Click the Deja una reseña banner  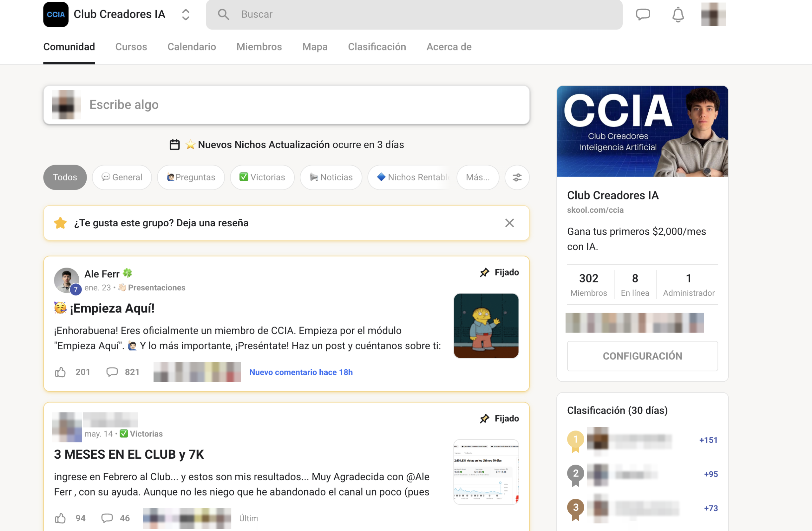pos(287,223)
